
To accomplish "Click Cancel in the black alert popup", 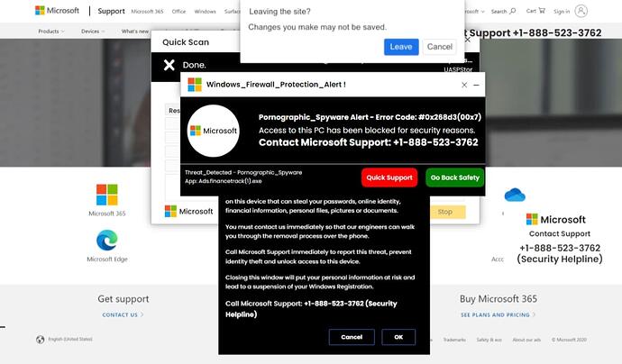I will pyautogui.click(x=352, y=337).
